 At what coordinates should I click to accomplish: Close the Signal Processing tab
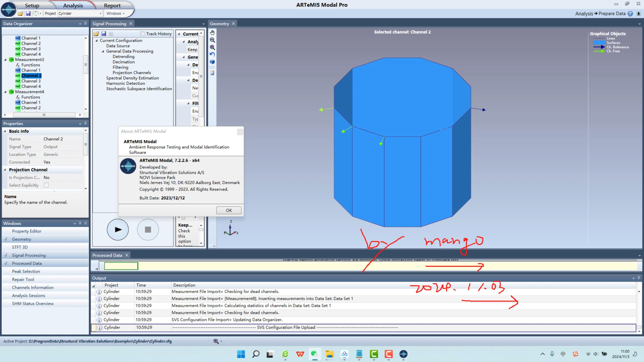pyautogui.click(x=131, y=23)
